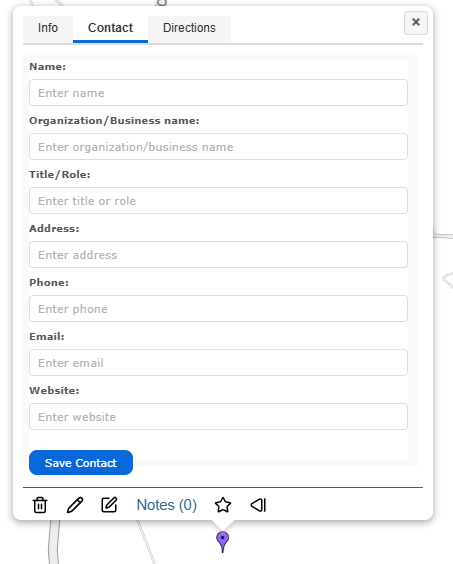The image size is (453, 564).
Task: Click the 'Name:' label
Action: pyautogui.click(x=47, y=67)
